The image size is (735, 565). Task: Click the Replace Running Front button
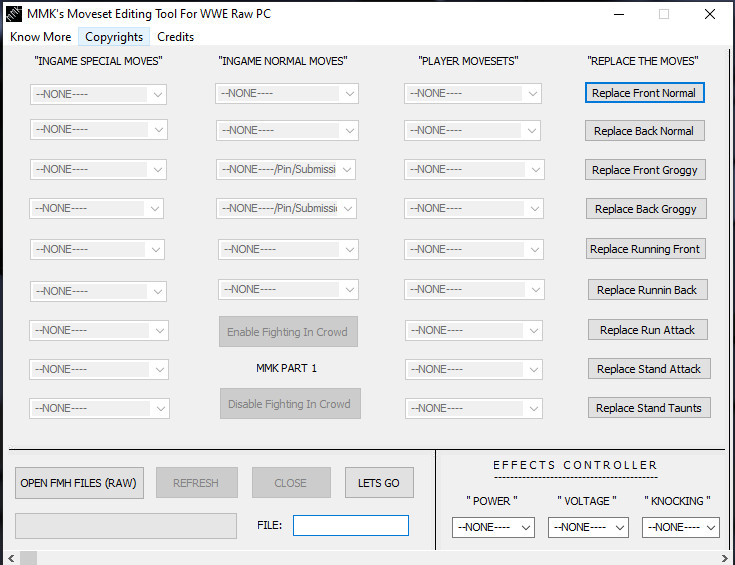[x=645, y=249]
